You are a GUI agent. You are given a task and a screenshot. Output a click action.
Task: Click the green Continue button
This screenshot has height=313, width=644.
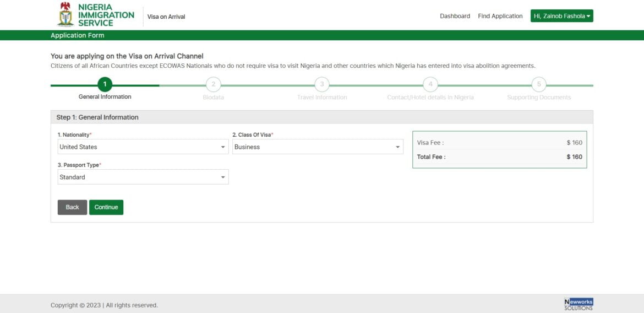(106, 207)
